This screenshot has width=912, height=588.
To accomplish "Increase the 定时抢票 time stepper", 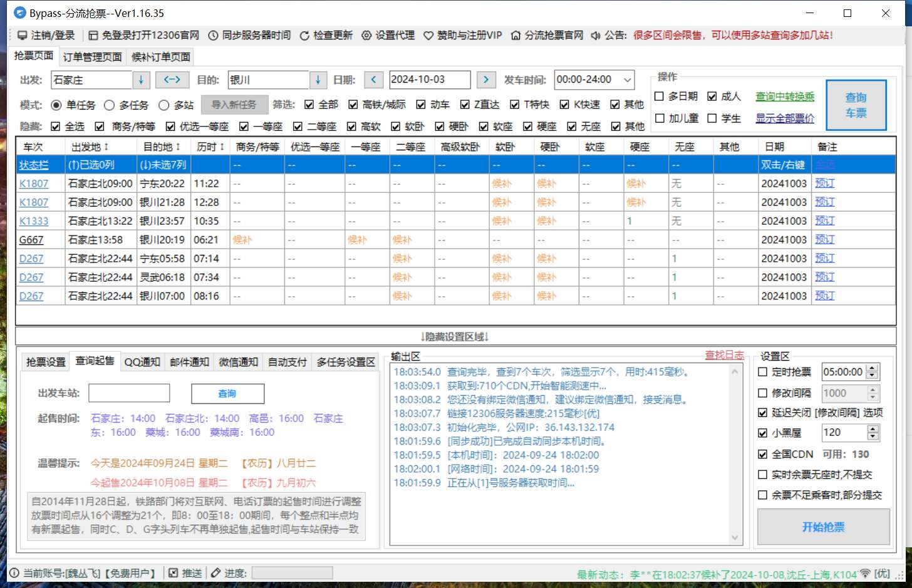I will click(873, 368).
